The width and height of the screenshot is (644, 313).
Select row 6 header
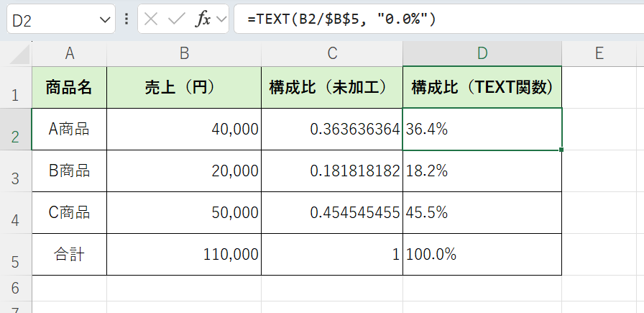[16, 289]
